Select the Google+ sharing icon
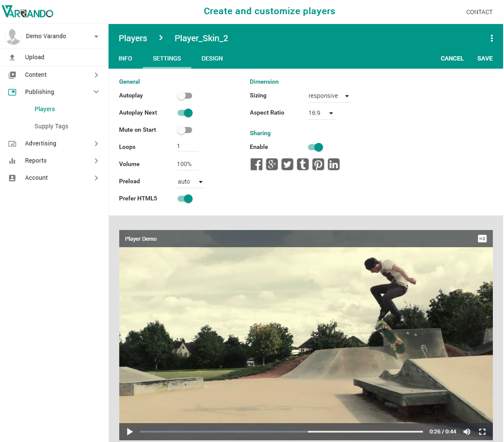This screenshot has width=504, height=442. coord(272,164)
